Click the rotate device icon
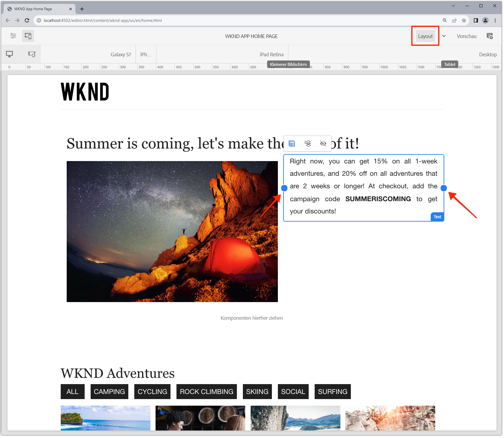 point(32,54)
